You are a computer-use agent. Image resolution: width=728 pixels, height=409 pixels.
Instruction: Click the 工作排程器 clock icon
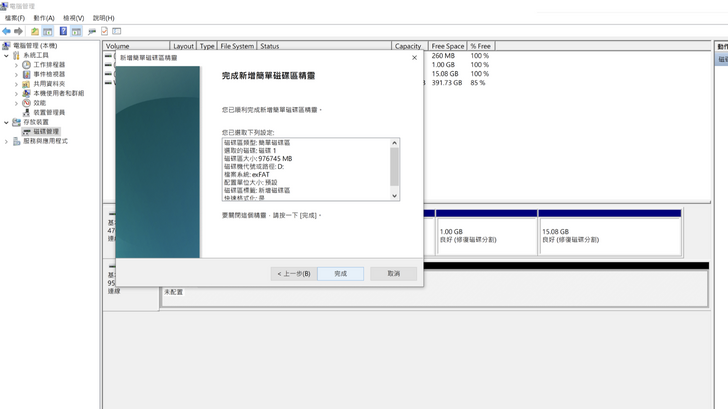[x=26, y=65]
